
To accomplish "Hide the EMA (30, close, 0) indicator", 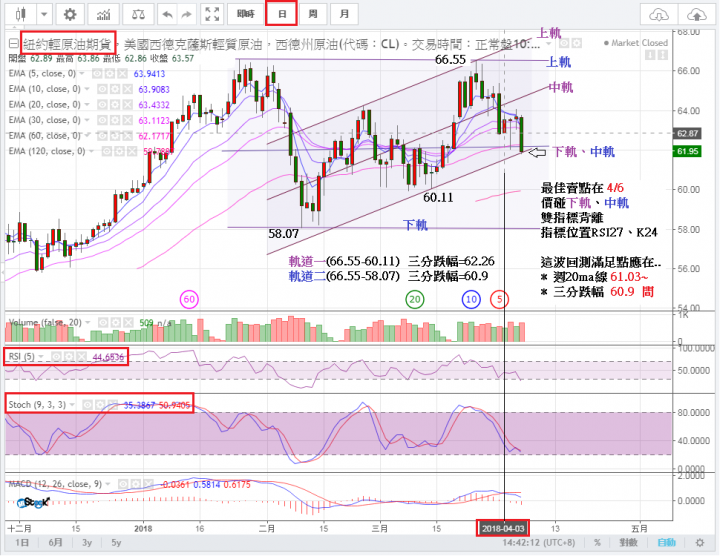I will (x=102, y=120).
